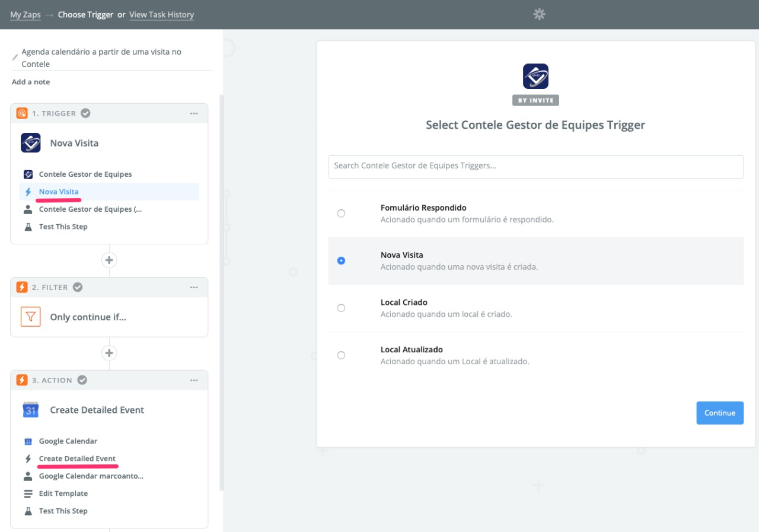Click Add a note
The image size is (759, 532).
pyautogui.click(x=31, y=82)
